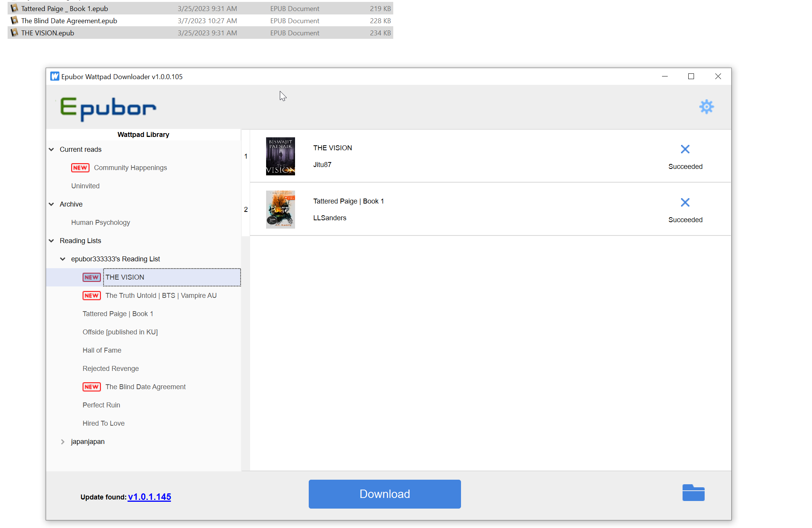
Task: Select Offside [published in KU] story
Action: pyautogui.click(x=120, y=332)
